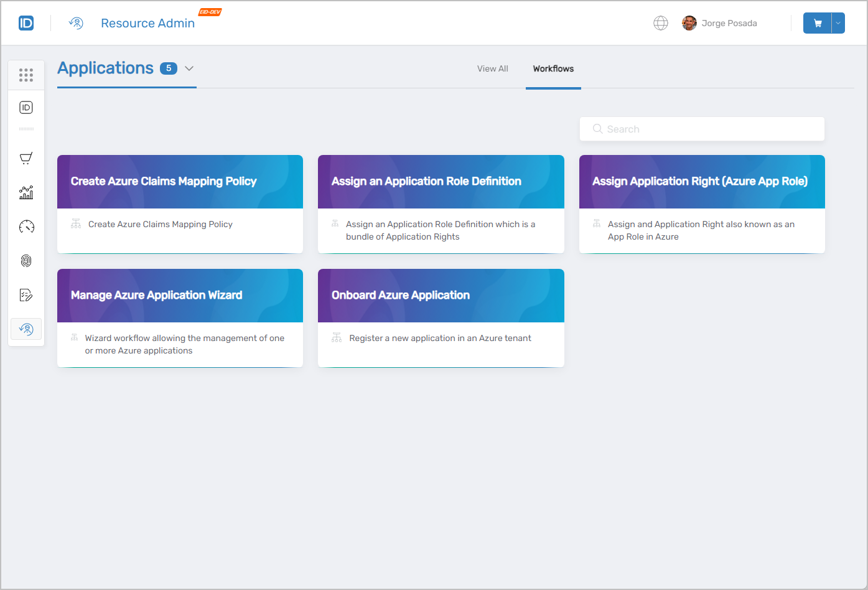868x590 pixels.
Task: Select the ID badge sidebar icon
Action: point(26,107)
